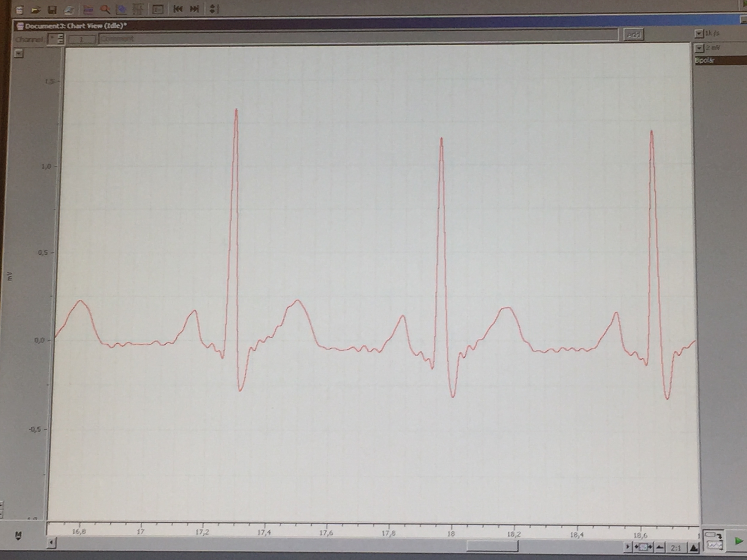Click the 17,4 label on the time axis

click(264, 533)
